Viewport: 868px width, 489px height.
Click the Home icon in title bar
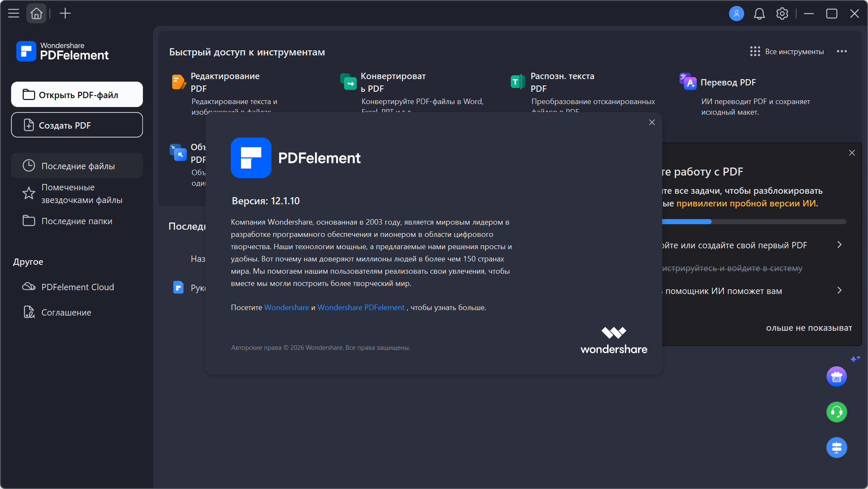coord(36,14)
